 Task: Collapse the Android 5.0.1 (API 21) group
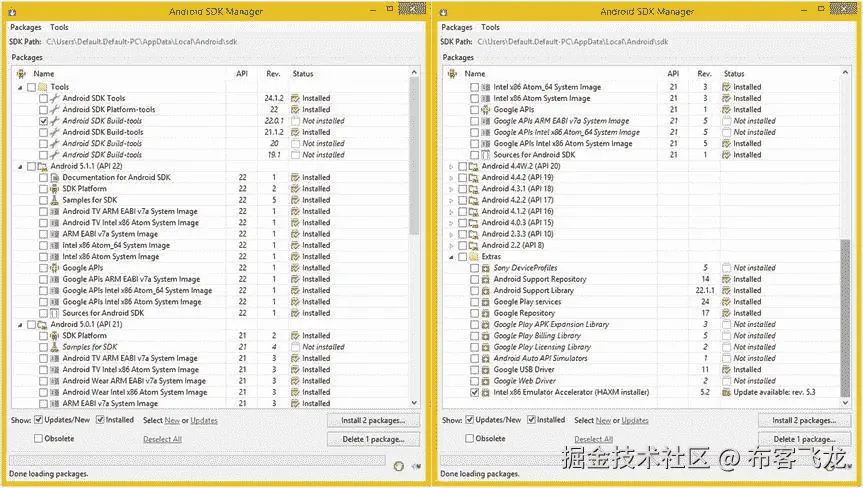(20, 325)
